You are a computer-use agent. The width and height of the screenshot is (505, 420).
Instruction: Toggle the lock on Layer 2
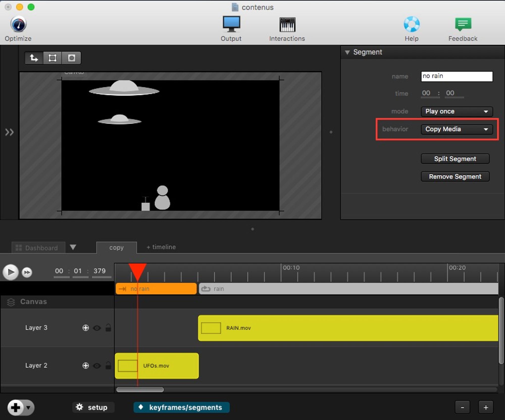click(x=108, y=365)
